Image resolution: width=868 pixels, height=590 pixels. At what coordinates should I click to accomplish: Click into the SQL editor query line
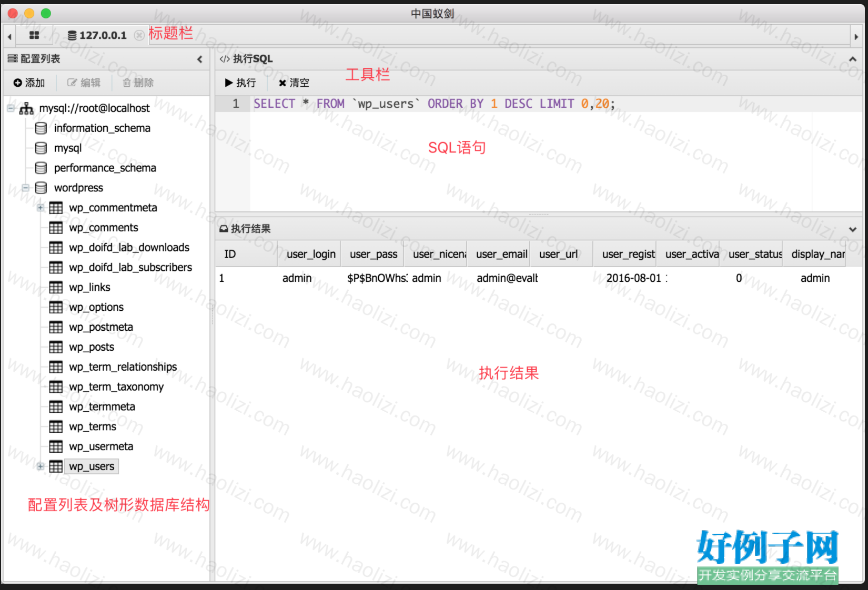coord(434,104)
